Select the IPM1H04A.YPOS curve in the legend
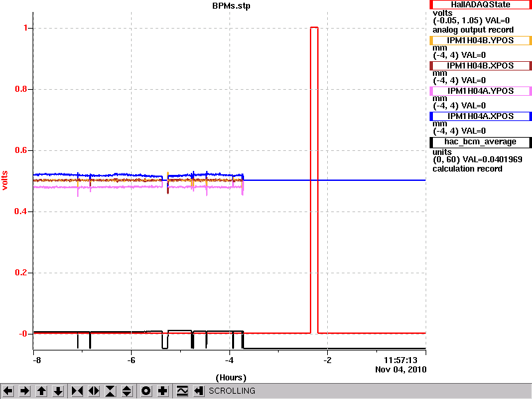The width and height of the screenshot is (532, 399). click(480, 91)
